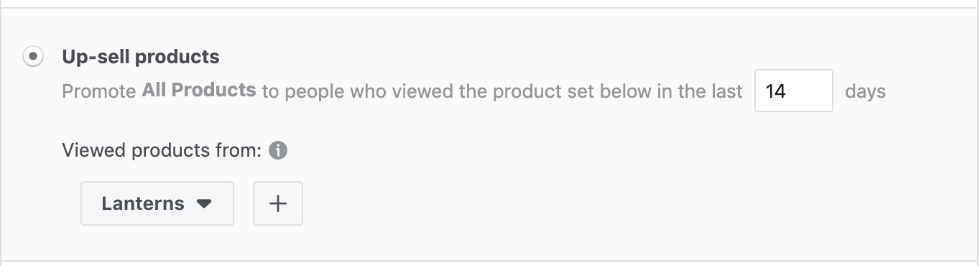This screenshot has width=980, height=266.
Task: Click the Viewed products from label
Action: coord(162,151)
